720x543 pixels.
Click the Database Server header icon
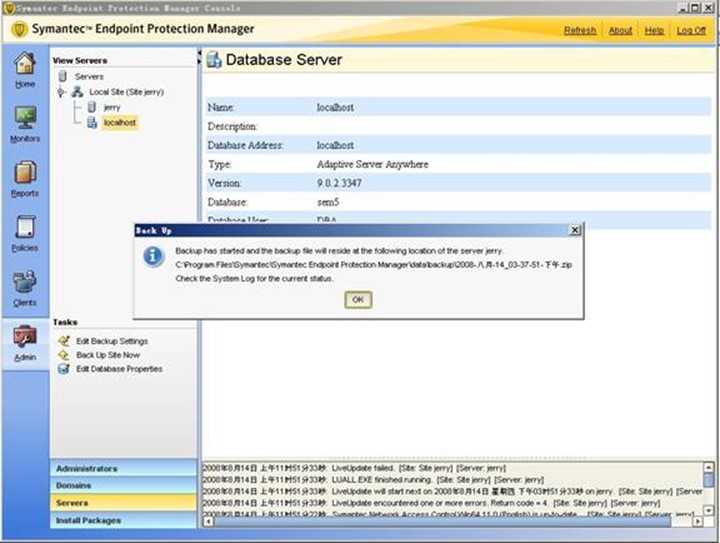tap(214, 60)
